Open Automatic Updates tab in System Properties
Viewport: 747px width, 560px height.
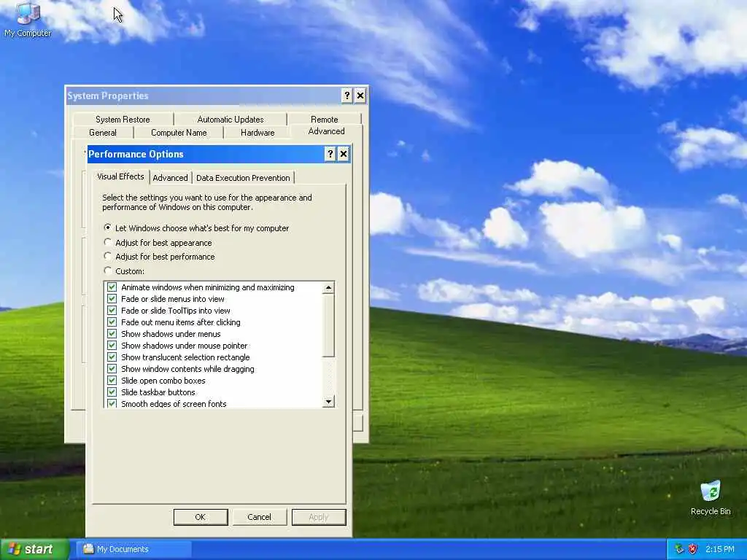pos(231,119)
